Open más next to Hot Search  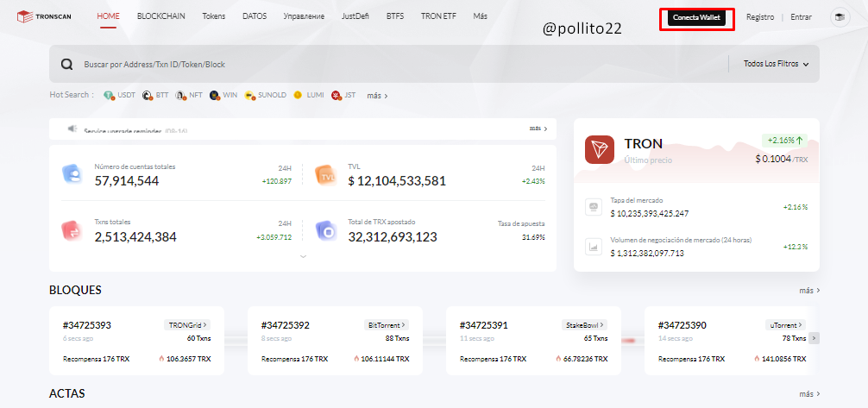pos(377,96)
